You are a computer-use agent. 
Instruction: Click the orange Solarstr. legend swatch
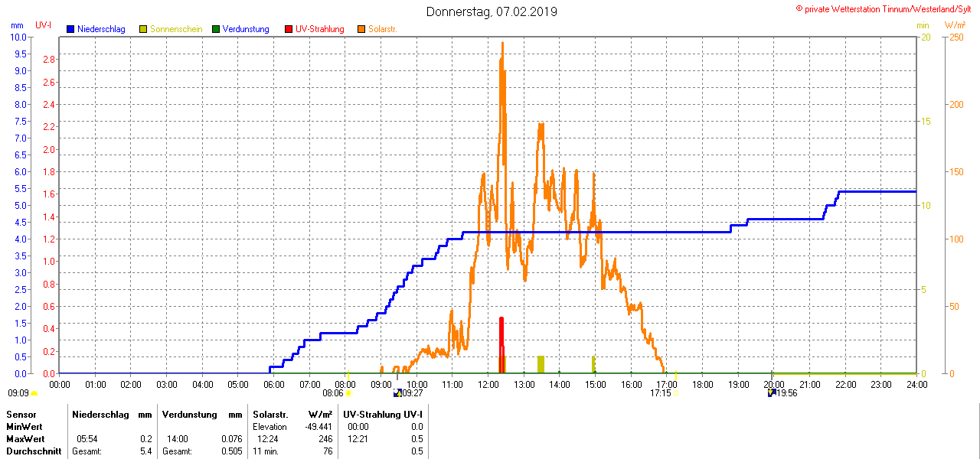point(361,29)
